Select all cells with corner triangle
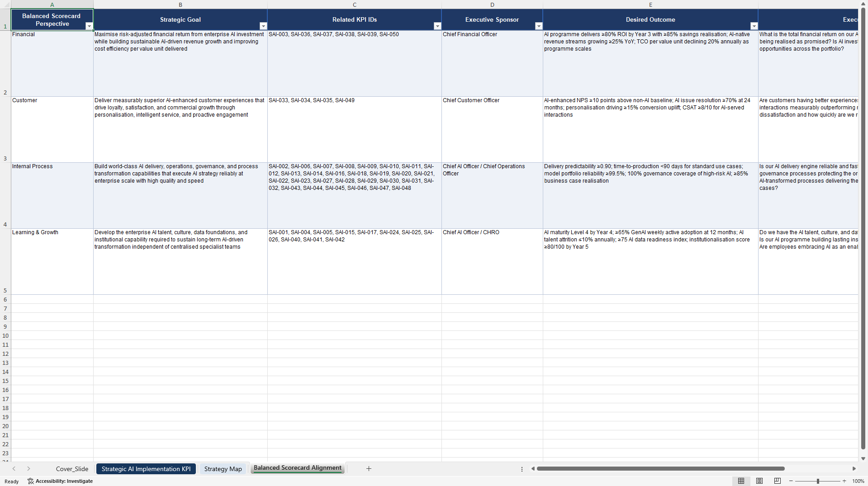868x486 pixels. point(5,5)
